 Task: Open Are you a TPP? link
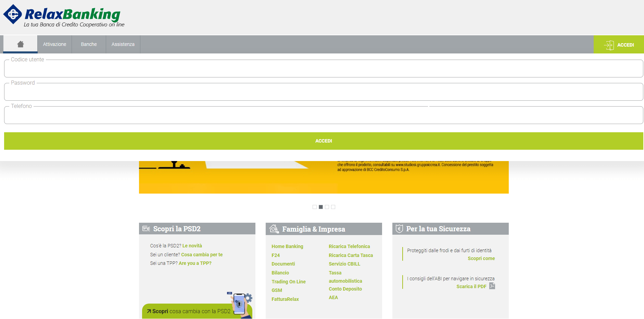tap(195, 263)
